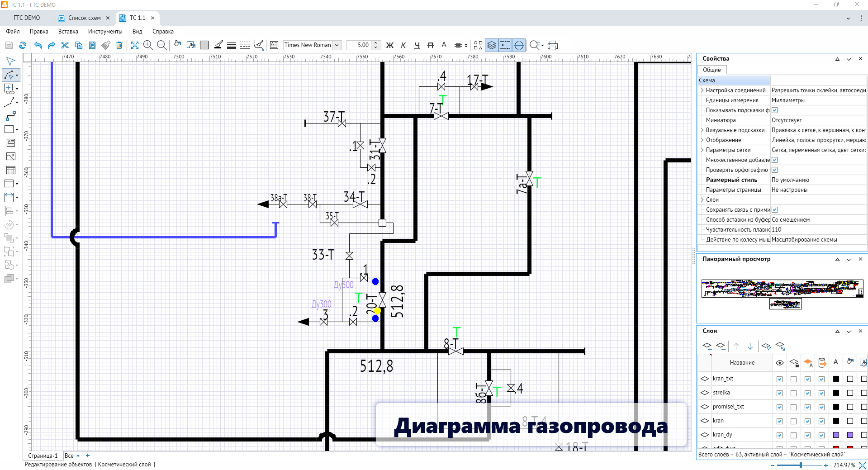Select the pointer arrow tool
868x470 pixels.
click(x=10, y=61)
